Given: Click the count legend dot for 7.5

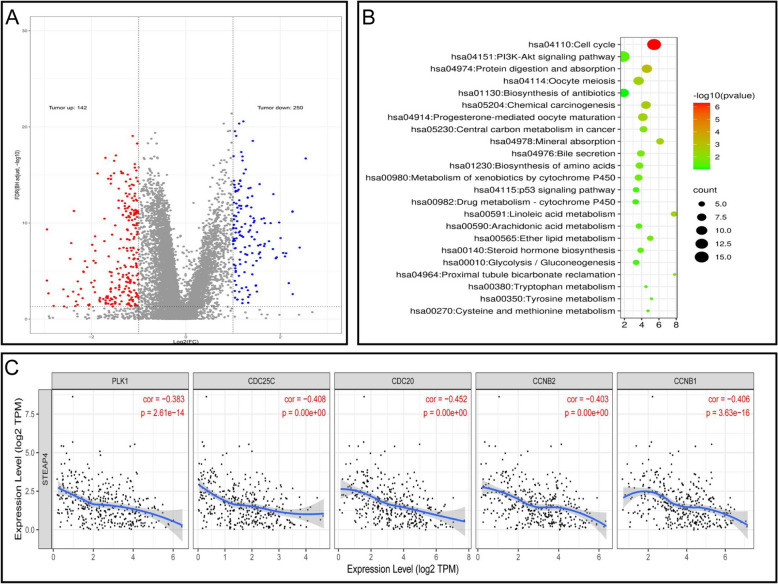Looking at the screenshot, I should click(x=701, y=217).
